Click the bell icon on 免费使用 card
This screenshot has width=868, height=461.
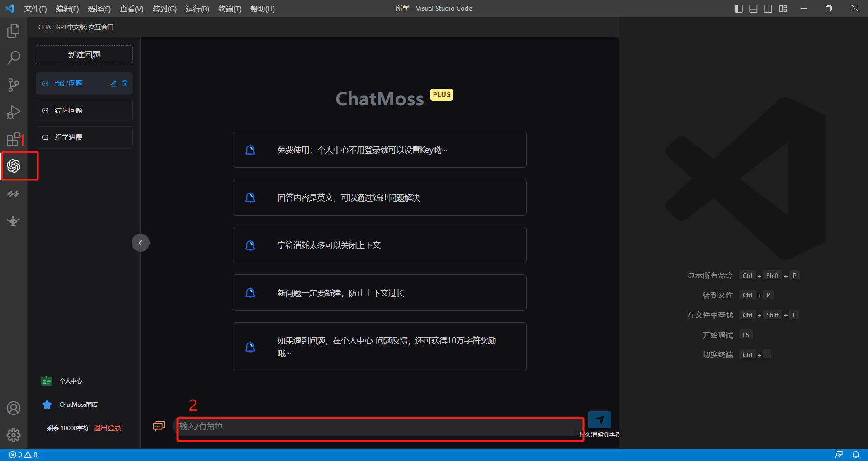(x=250, y=150)
